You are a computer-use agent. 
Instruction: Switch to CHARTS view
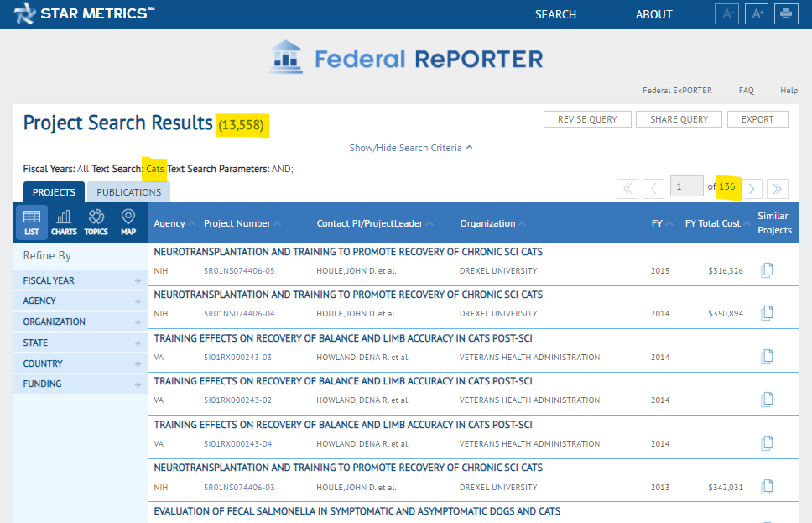click(64, 223)
